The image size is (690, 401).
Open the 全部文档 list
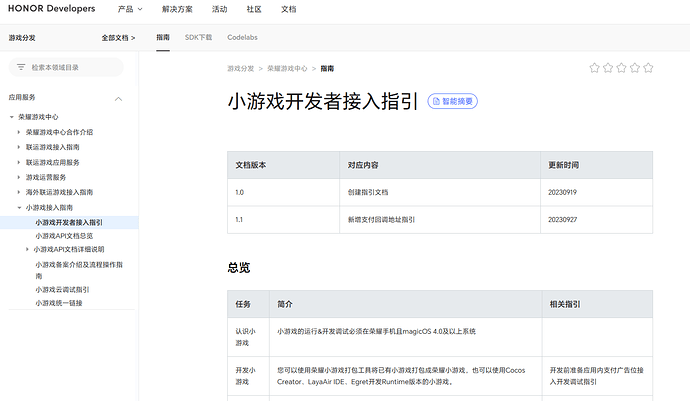click(118, 38)
